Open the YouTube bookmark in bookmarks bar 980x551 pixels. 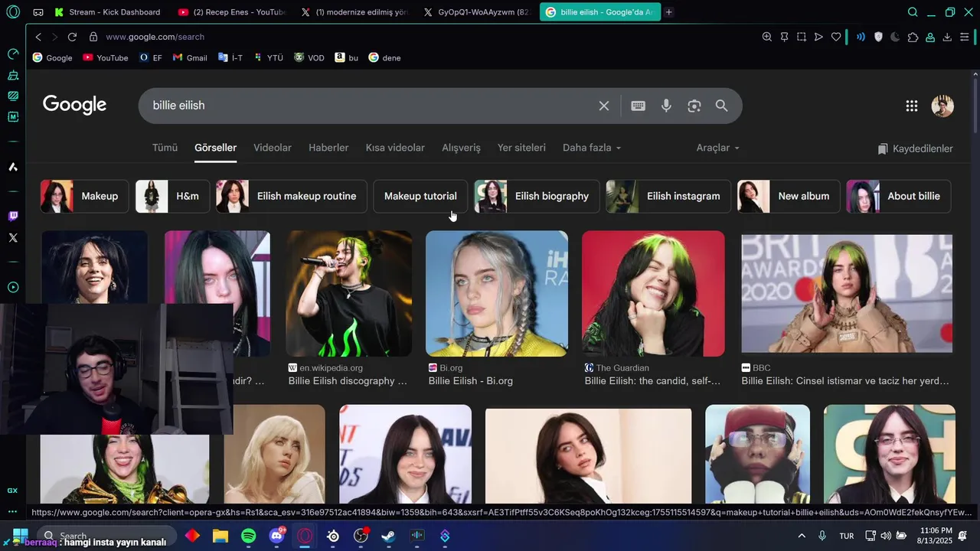(x=105, y=57)
